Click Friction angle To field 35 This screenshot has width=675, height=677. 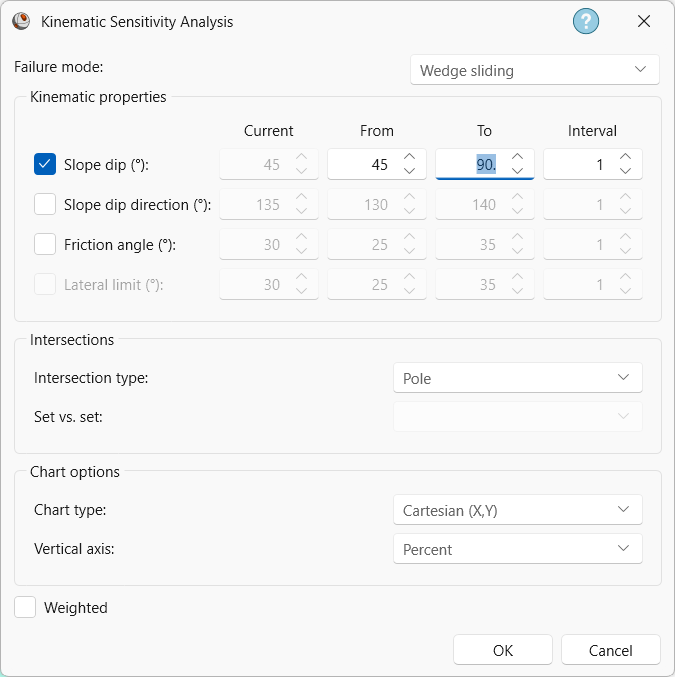485,244
